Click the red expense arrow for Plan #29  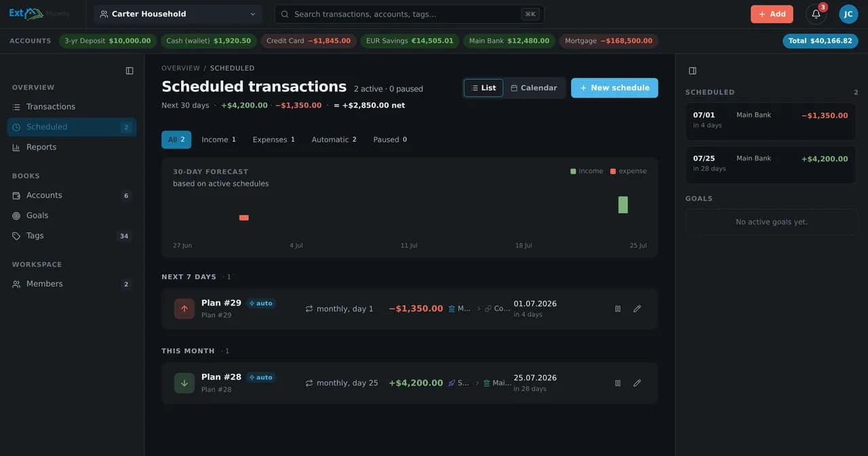pos(184,309)
